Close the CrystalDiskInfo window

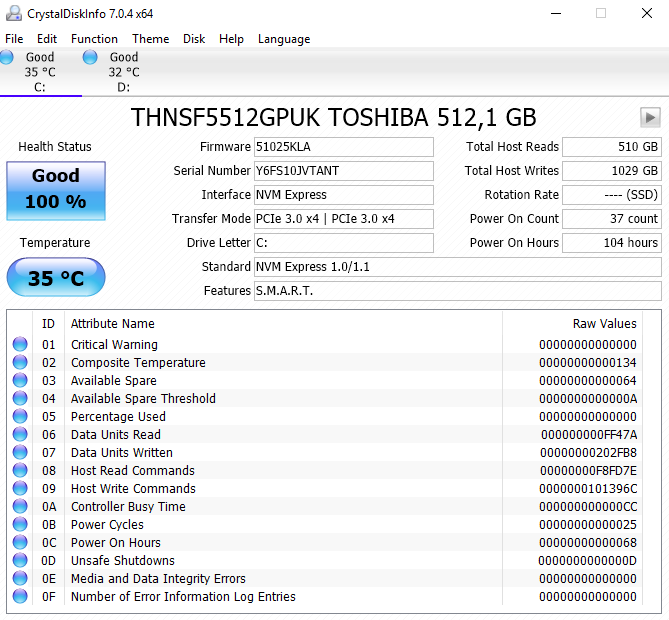click(647, 14)
